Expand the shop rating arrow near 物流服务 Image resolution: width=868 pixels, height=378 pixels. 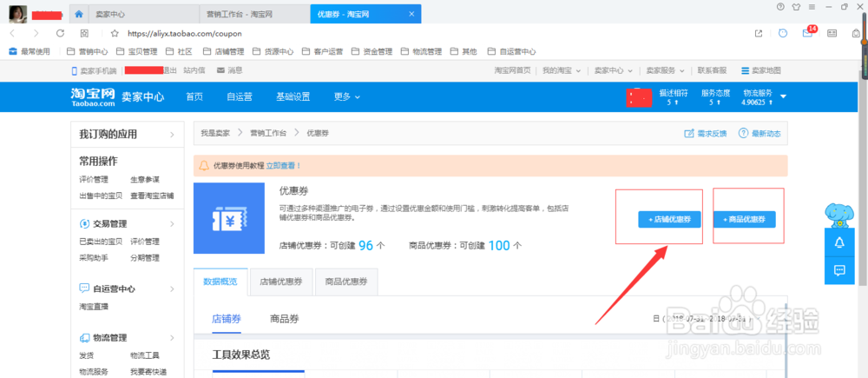(783, 96)
